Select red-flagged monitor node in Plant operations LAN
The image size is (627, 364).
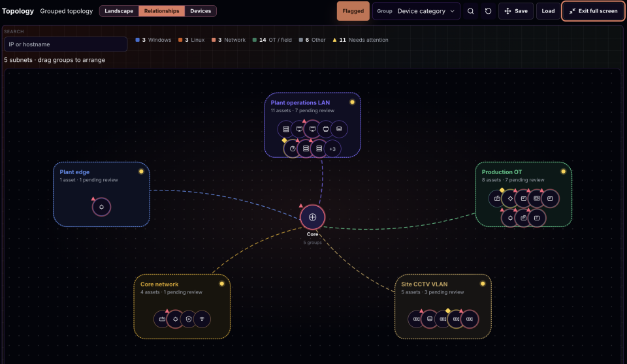[312, 129]
